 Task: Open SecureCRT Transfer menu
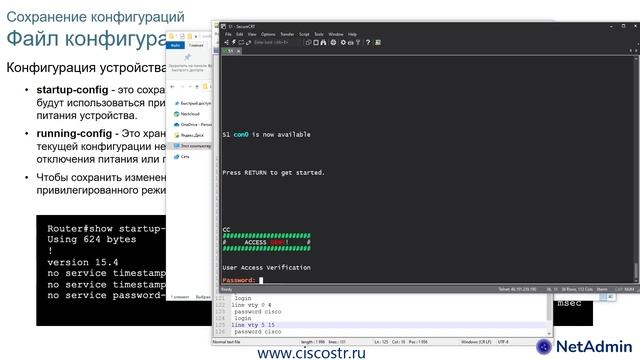click(287, 34)
